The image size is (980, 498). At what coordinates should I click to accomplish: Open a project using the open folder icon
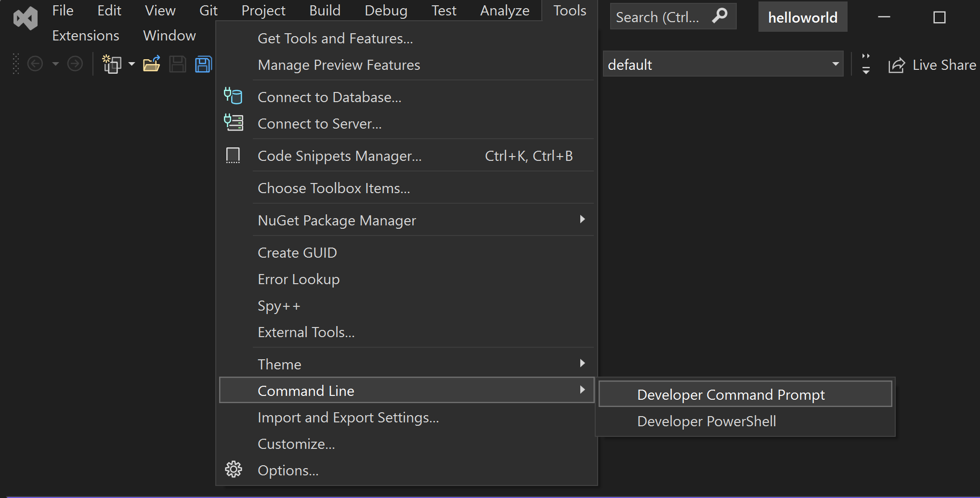click(x=152, y=63)
